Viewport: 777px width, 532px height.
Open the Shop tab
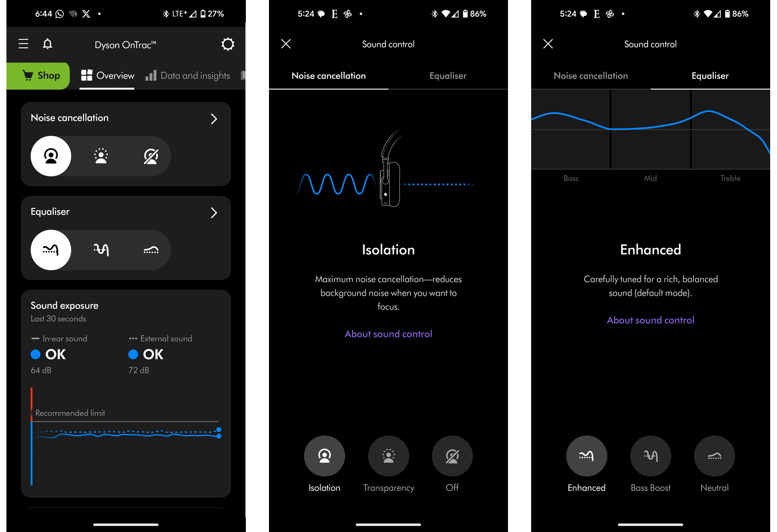click(x=39, y=75)
